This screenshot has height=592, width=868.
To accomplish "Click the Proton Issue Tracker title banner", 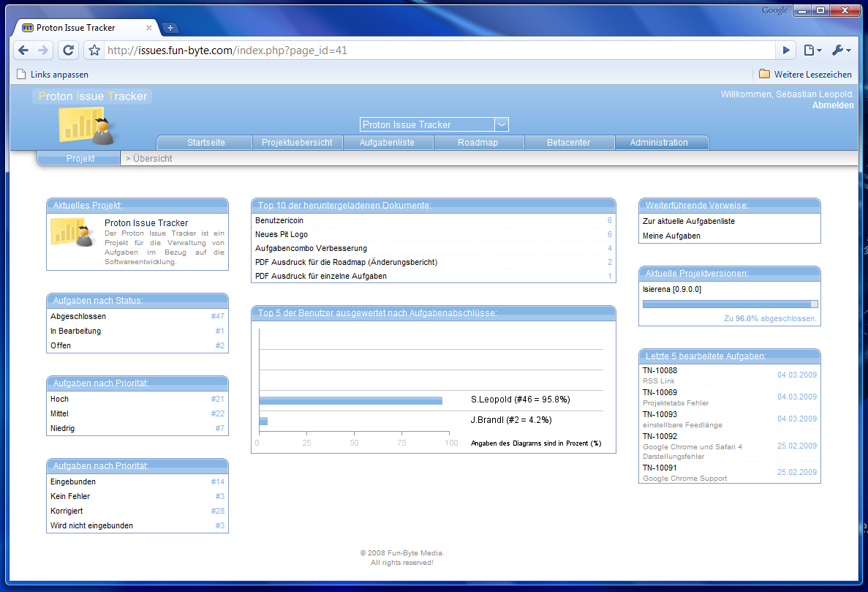I will tap(92, 97).
